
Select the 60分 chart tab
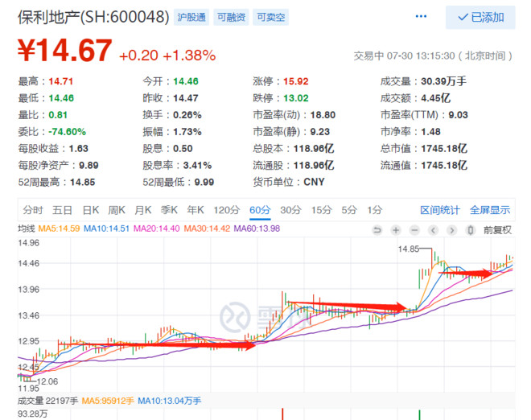point(260,210)
